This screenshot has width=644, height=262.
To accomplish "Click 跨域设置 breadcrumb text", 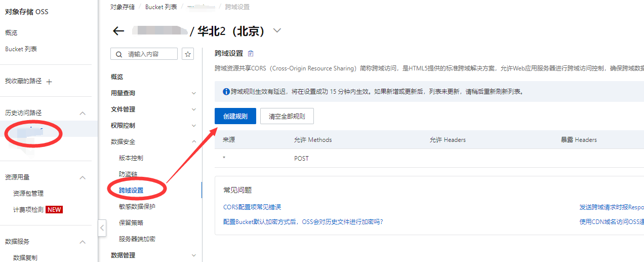I will (237, 7).
